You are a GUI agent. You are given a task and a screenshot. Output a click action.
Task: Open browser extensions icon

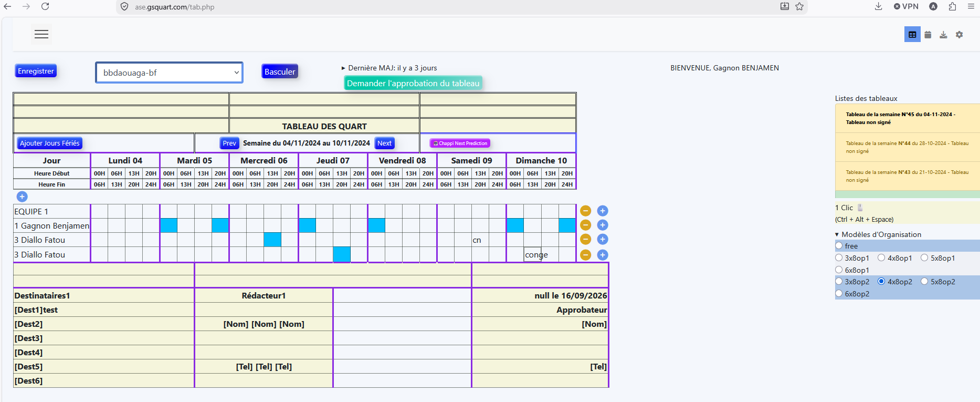952,6
